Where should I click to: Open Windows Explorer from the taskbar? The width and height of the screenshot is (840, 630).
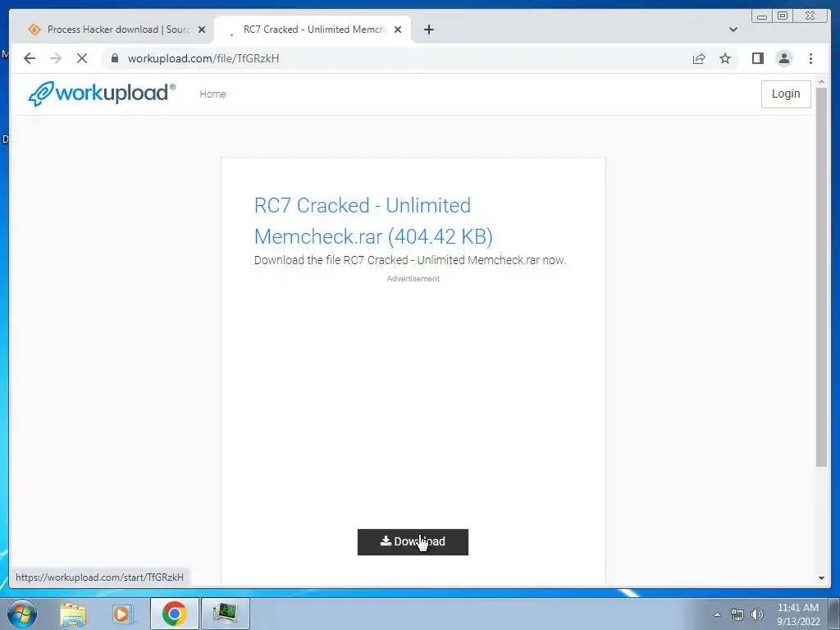pyautogui.click(x=73, y=614)
